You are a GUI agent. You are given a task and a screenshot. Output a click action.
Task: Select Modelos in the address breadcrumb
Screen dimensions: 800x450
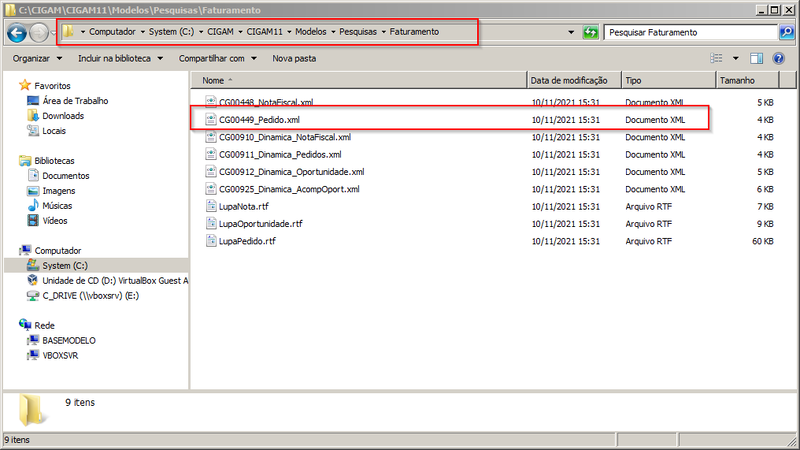(311, 32)
